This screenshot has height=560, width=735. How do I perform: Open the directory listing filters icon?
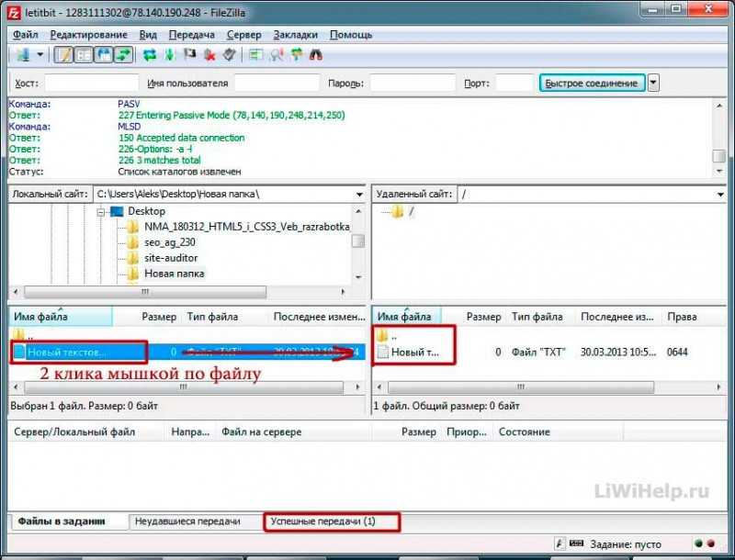tap(255, 55)
